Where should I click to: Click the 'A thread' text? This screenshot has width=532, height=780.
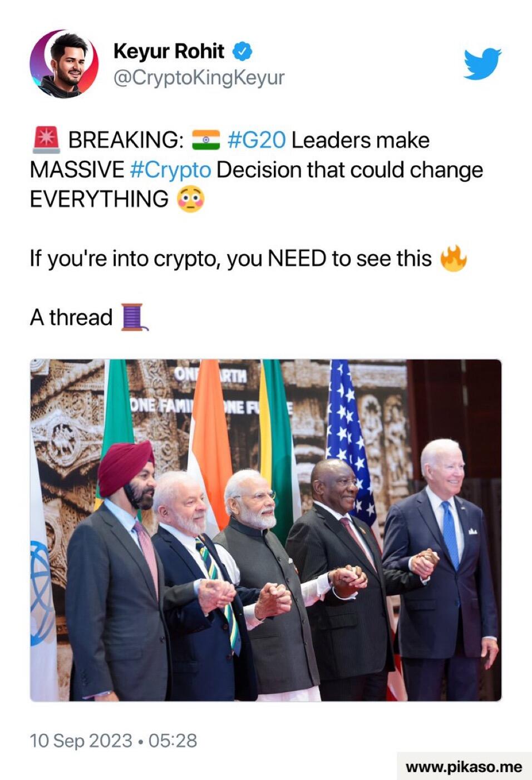(x=71, y=317)
